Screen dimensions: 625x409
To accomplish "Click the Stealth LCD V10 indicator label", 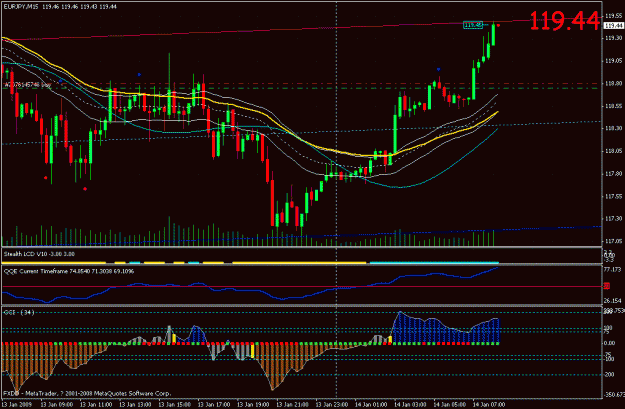I will tap(39, 254).
